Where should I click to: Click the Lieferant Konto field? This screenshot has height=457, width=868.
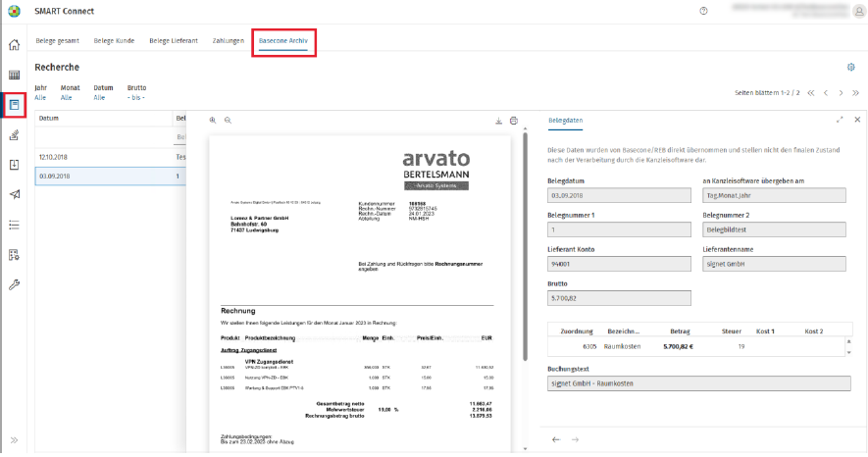tap(619, 264)
